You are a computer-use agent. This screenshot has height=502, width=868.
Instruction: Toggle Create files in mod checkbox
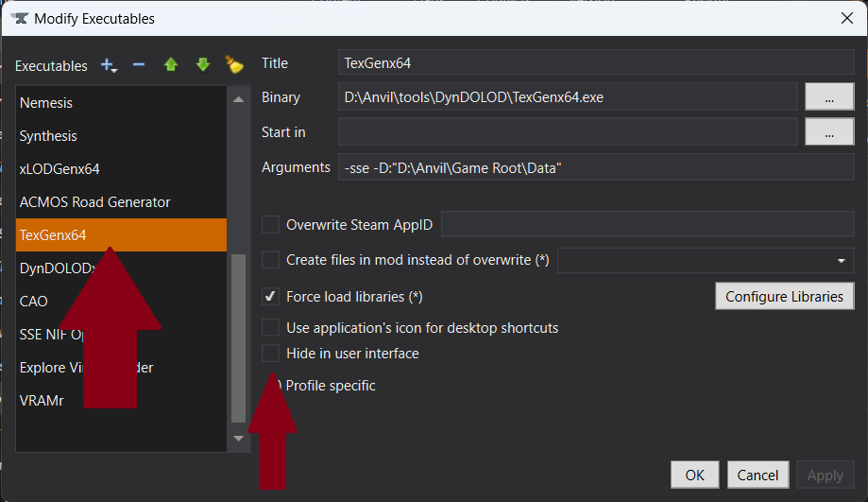coord(271,260)
